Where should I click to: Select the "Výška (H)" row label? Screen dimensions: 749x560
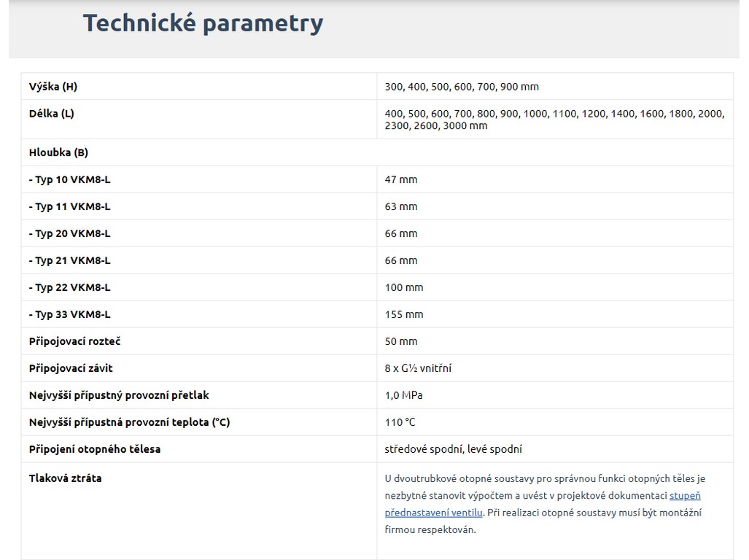(53, 87)
